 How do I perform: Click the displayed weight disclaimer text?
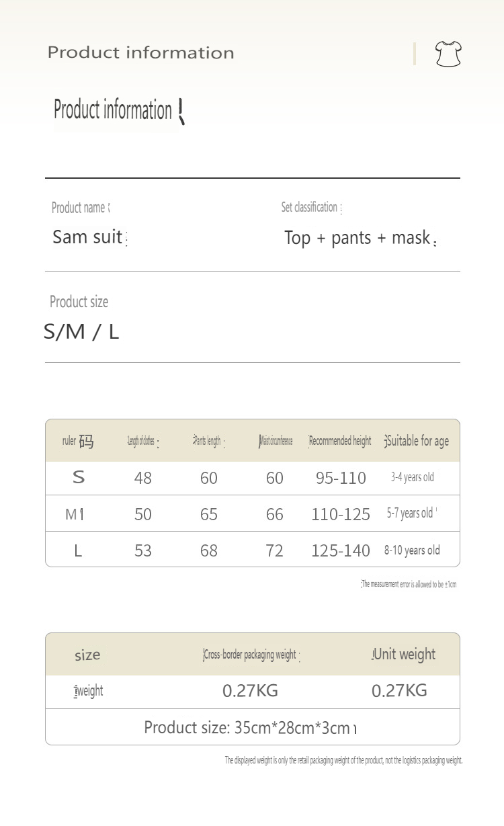coord(343,761)
